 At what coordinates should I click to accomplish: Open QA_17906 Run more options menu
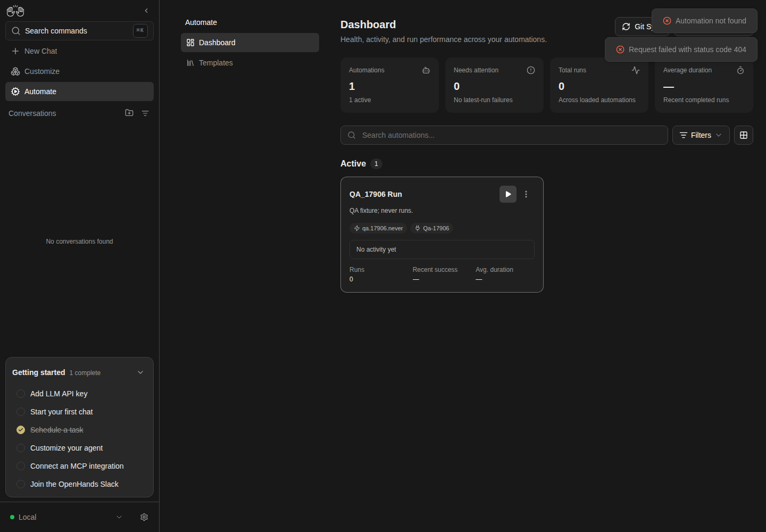pyautogui.click(x=526, y=194)
